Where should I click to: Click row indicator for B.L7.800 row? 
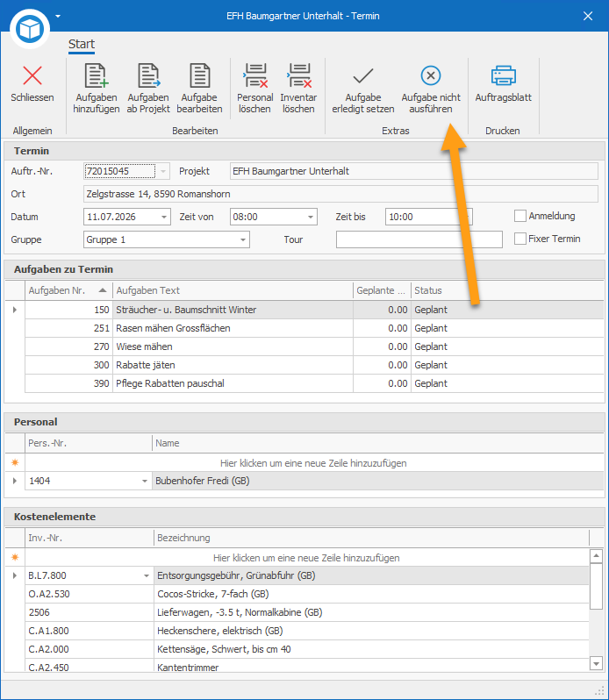[x=15, y=575]
